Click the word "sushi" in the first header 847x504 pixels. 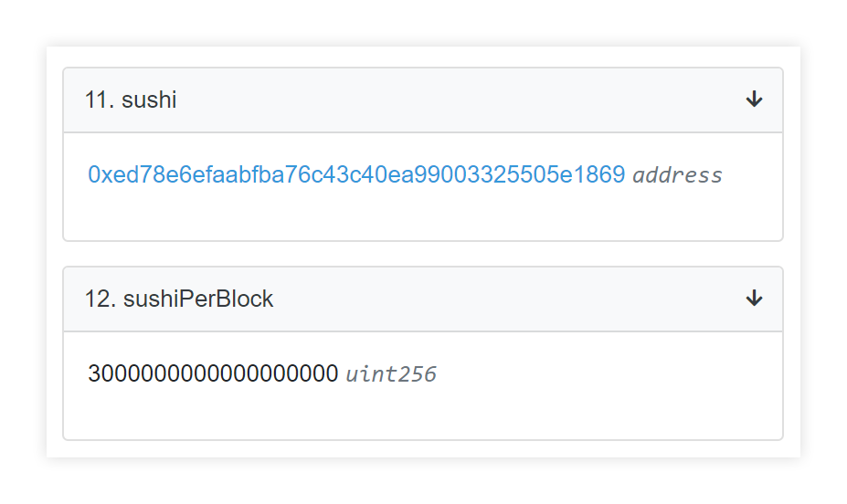tap(149, 100)
